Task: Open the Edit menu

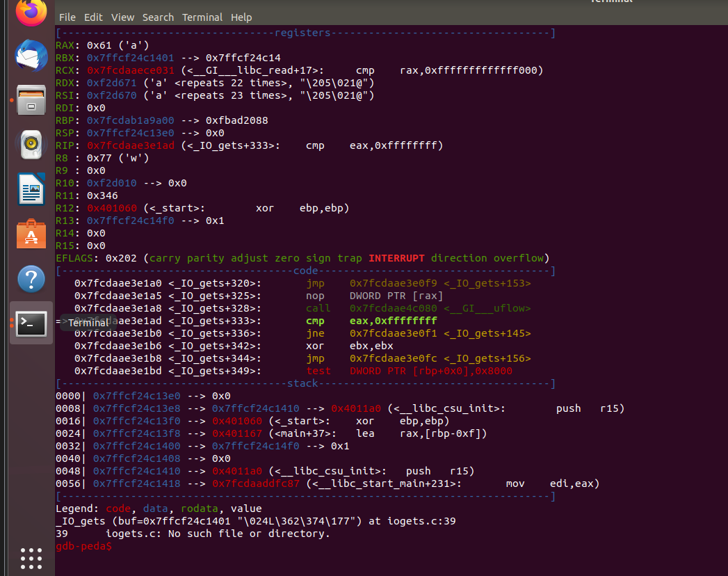Action: point(92,17)
